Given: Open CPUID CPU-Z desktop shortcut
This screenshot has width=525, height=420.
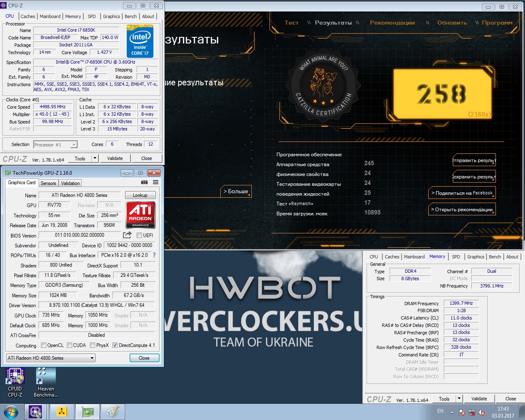Looking at the screenshot, I should pyautogui.click(x=15, y=383).
